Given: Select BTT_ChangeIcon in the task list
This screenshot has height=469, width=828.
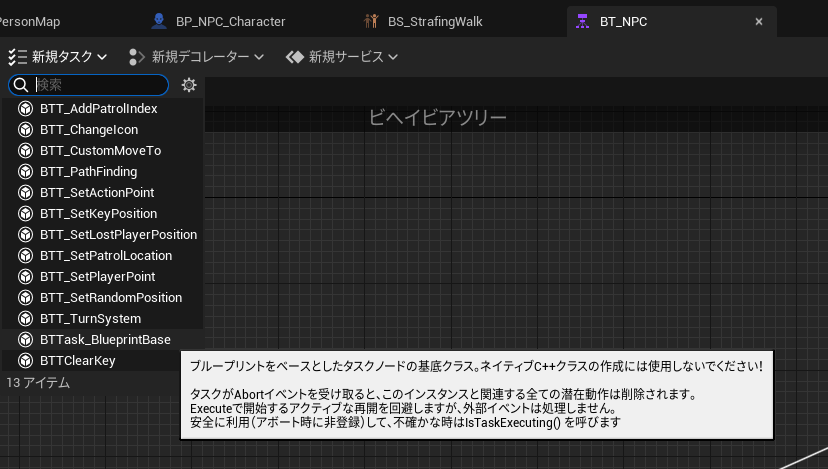Looking at the screenshot, I should [103, 129].
